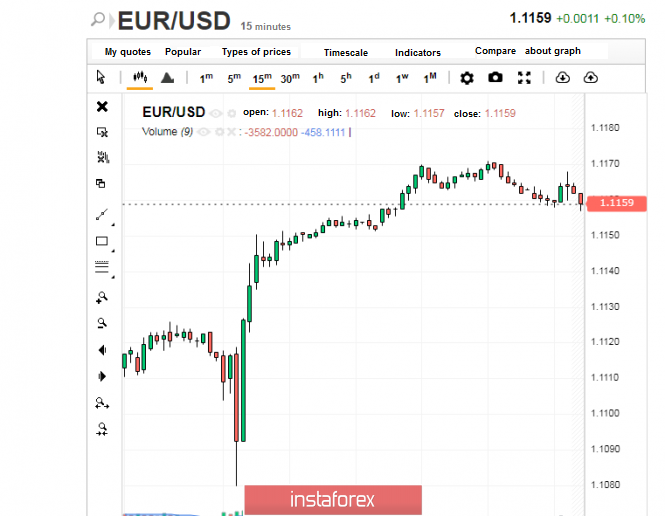Open the Timescale menu
Screen dimensions: 665x516
click(346, 53)
